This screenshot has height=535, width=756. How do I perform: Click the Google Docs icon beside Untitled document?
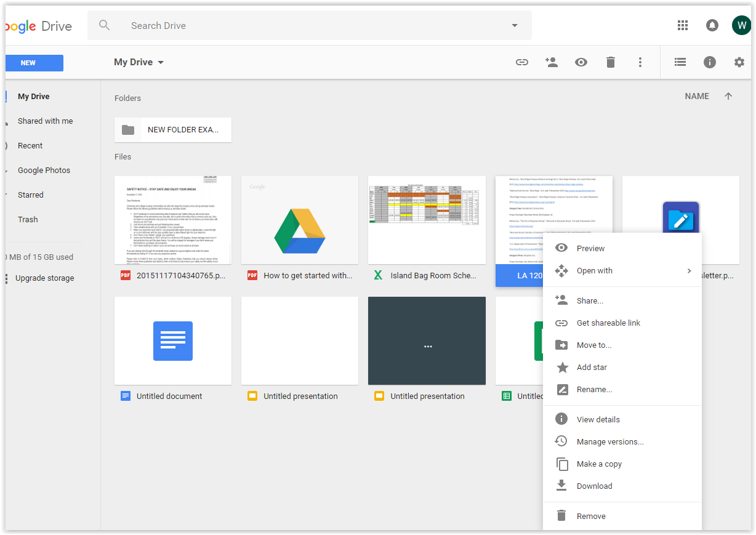point(126,396)
